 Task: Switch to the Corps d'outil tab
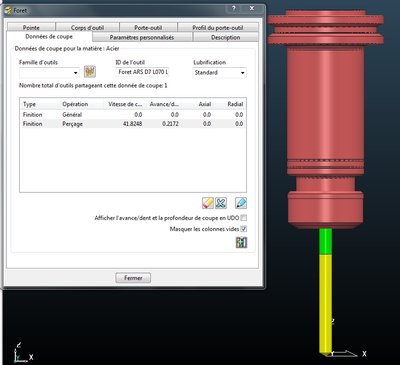[x=87, y=27]
